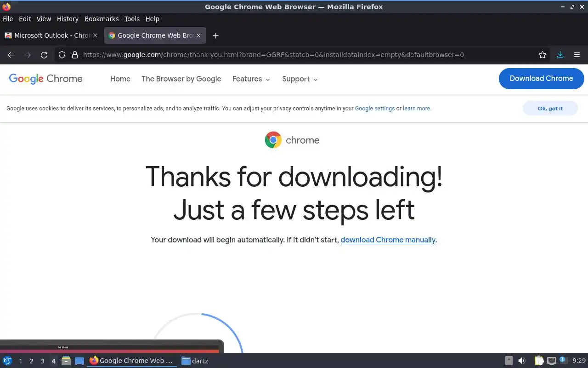Reload the current page
The image size is (588, 368).
[x=44, y=55]
